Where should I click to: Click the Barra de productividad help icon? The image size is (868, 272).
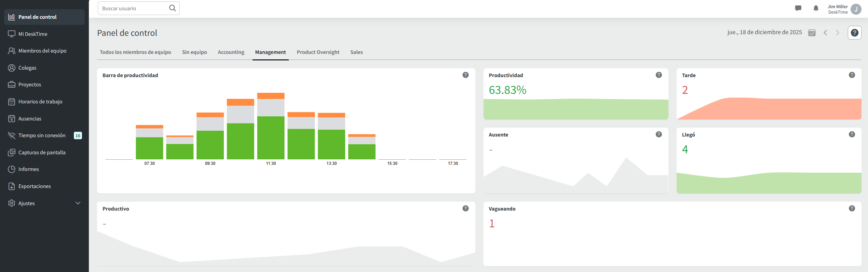pos(465,75)
